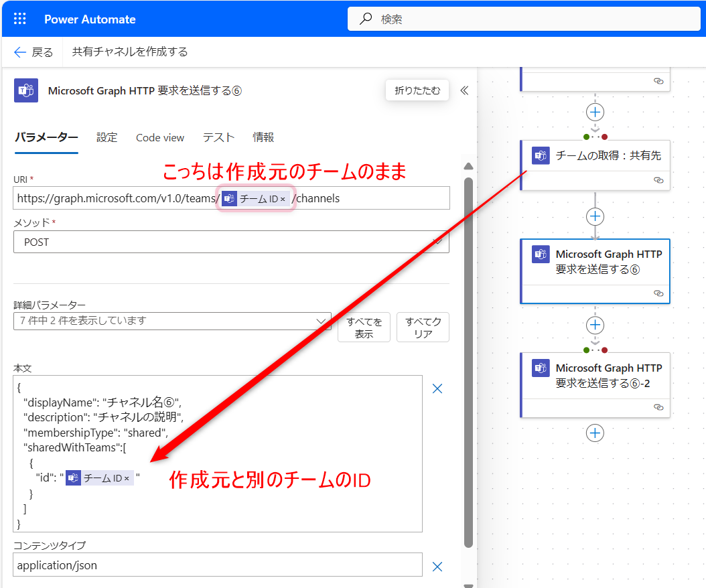Click Teams icon on 要求を送信する⑥ card
Image resolution: width=706 pixels, height=588 pixels.
pyautogui.click(x=541, y=254)
